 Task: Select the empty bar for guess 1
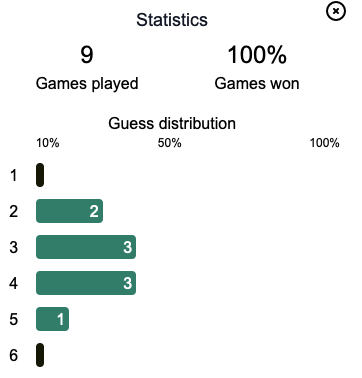40,175
